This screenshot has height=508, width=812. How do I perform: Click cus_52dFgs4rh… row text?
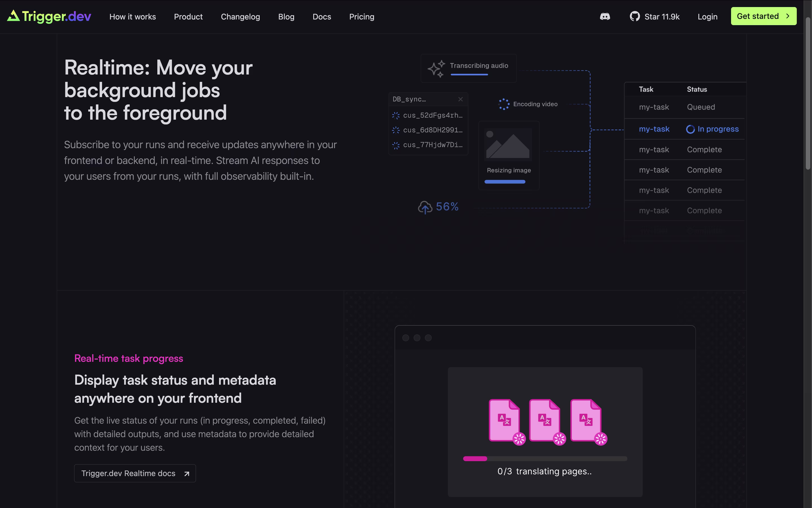(433, 115)
